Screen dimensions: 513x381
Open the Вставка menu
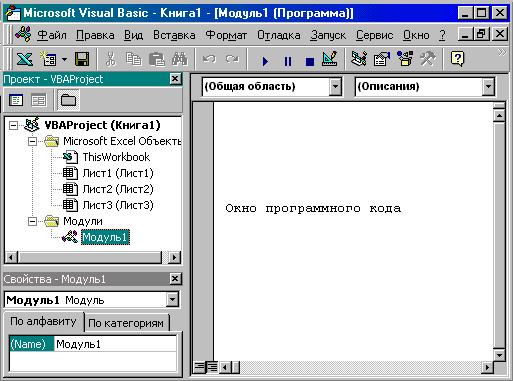point(174,35)
